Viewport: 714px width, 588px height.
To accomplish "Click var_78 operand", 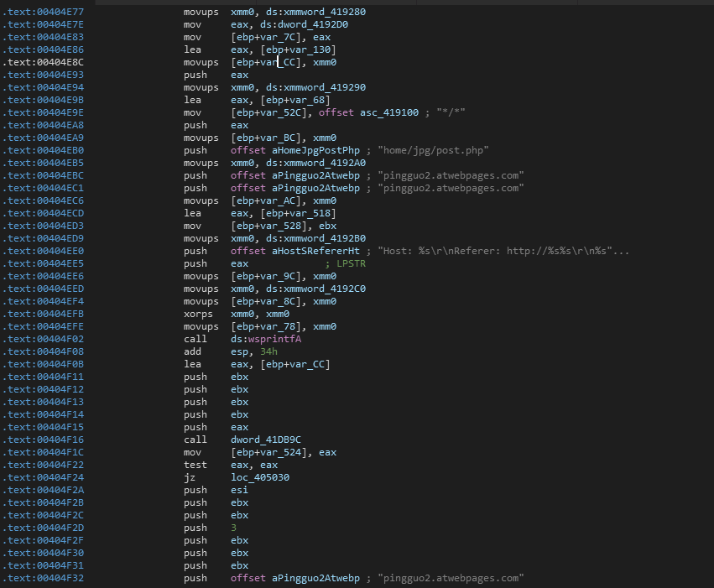I will (x=279, y=327).
